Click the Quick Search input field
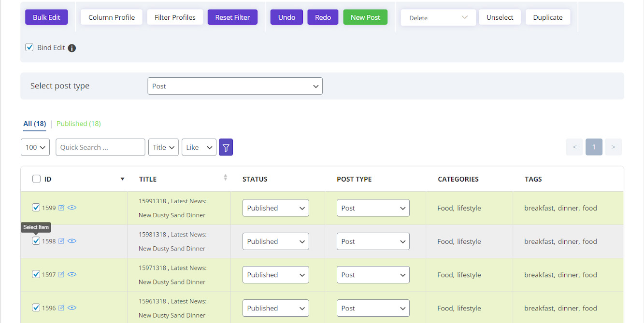 pyautogui.click(x=100, y=147)
